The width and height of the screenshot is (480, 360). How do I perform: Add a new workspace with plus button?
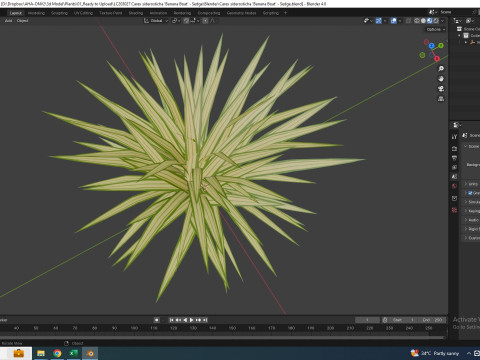(x=285, y=13)
